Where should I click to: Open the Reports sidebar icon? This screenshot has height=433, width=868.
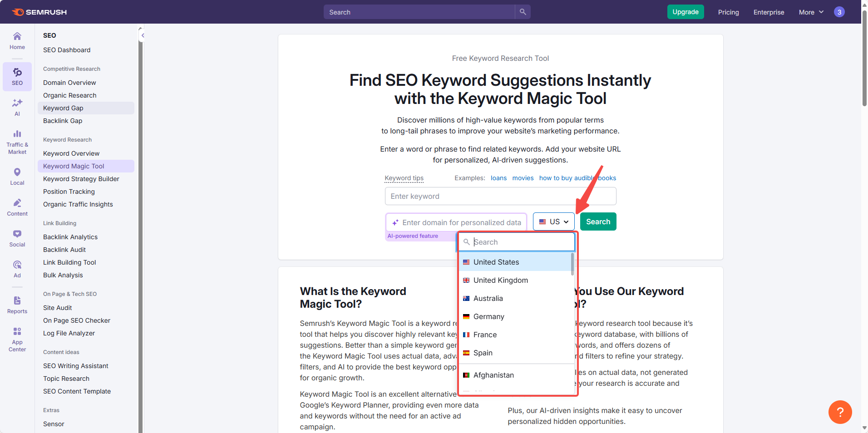(x=17, y=305)
